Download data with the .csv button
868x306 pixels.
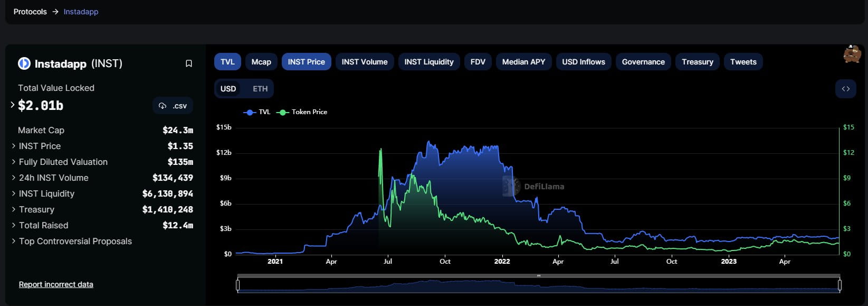[x=173, y=106]
